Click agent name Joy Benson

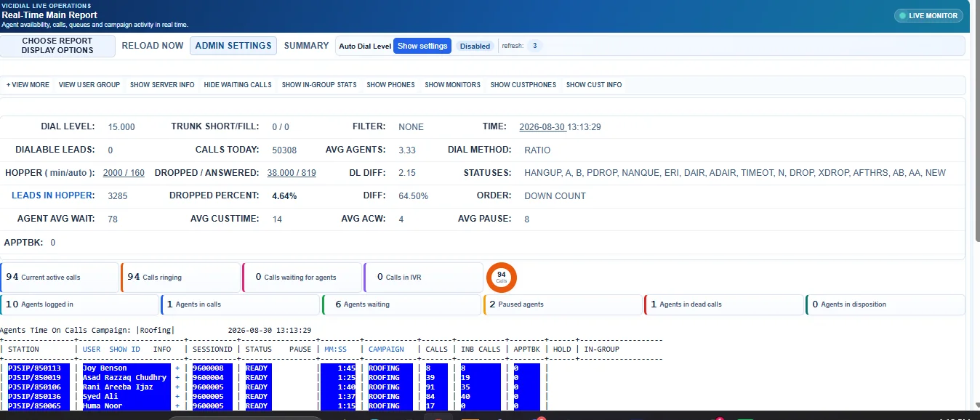click(105, 368)
